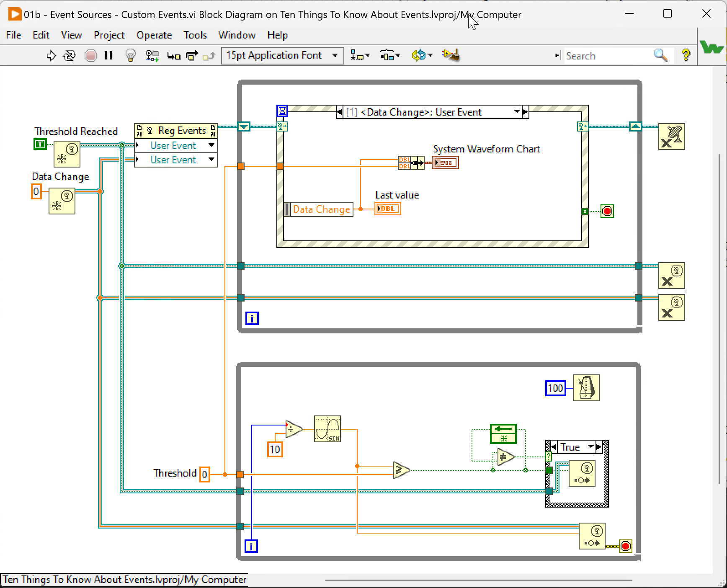Select the System Waveform Chart terminal

tap(446, 162)
